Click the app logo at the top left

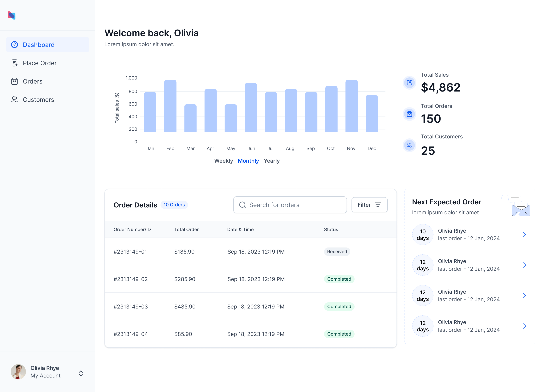[11, 15]
